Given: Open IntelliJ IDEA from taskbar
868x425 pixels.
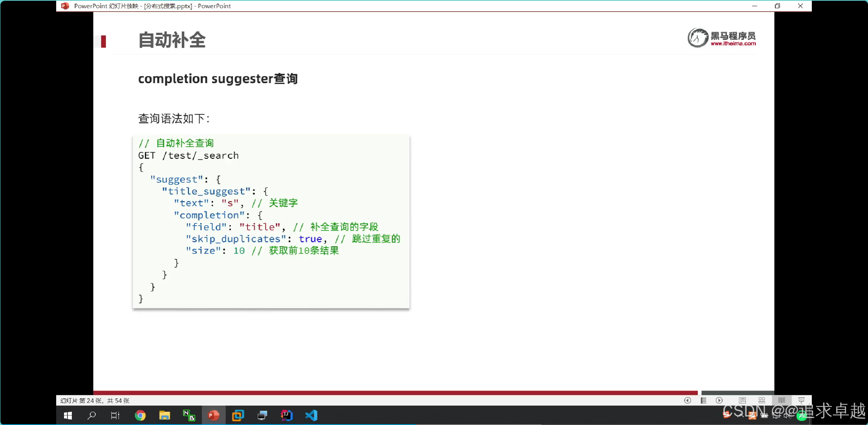Looking at the screenshot, I should pyautogui.click(x=286, y=415).
